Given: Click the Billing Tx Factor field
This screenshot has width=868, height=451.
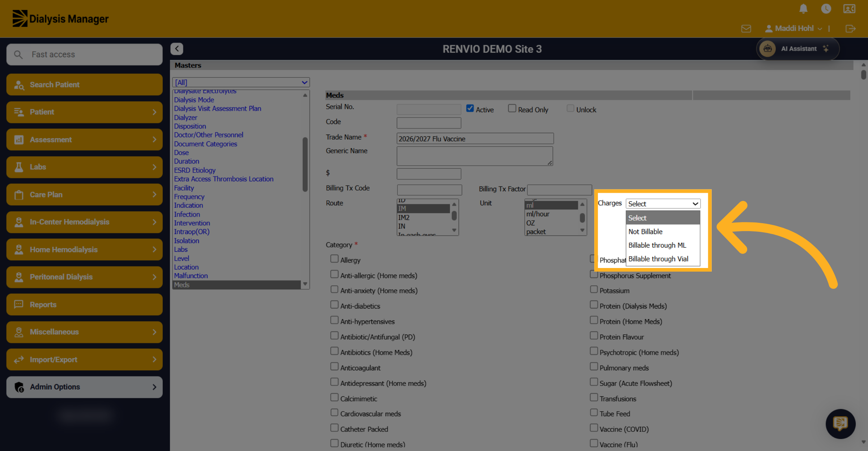Looking at the screenshot, I should tap(559, 190).
